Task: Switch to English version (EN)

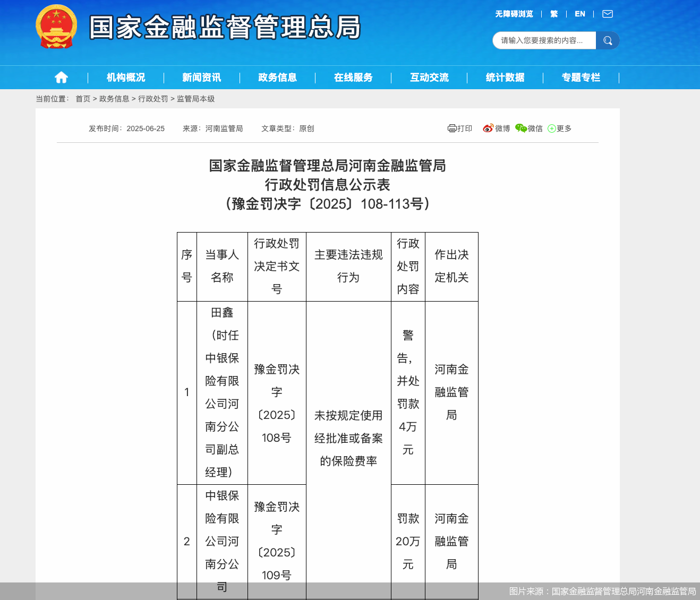Action: [x=580, y=14]
